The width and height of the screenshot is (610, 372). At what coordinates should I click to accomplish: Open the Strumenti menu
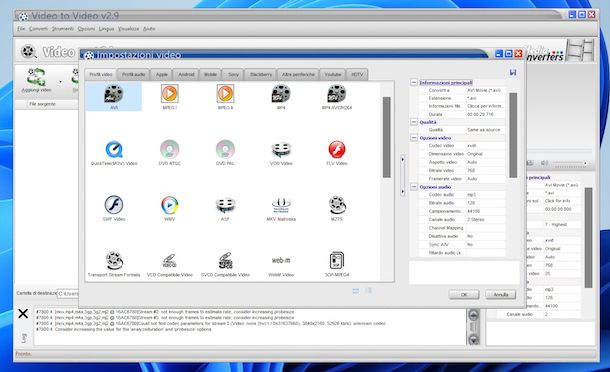pyautogui.click(x=63, y=29)
